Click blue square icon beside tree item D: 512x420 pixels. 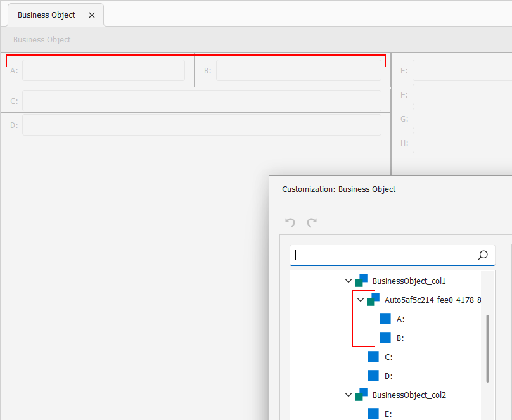click(x=373, y=376)
